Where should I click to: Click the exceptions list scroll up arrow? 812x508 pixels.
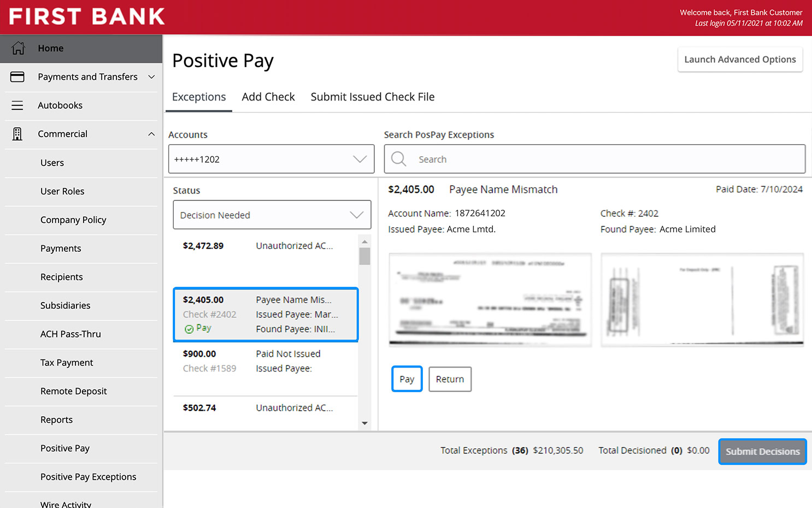(364, 241)
